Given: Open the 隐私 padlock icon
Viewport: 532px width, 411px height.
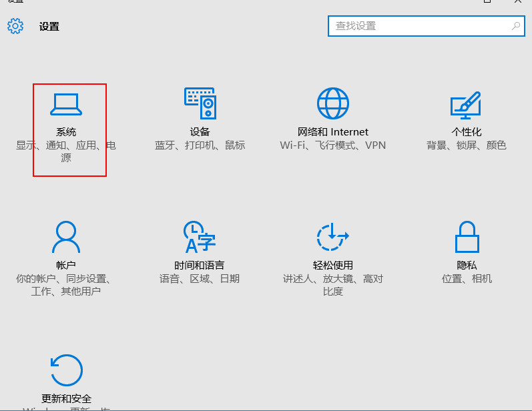Looking at the screenshot, I should (x=467, y=237).
